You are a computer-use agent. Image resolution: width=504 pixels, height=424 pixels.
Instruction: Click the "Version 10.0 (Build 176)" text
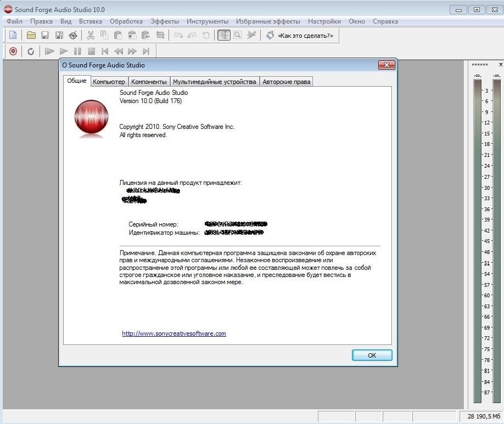(150, 101)
